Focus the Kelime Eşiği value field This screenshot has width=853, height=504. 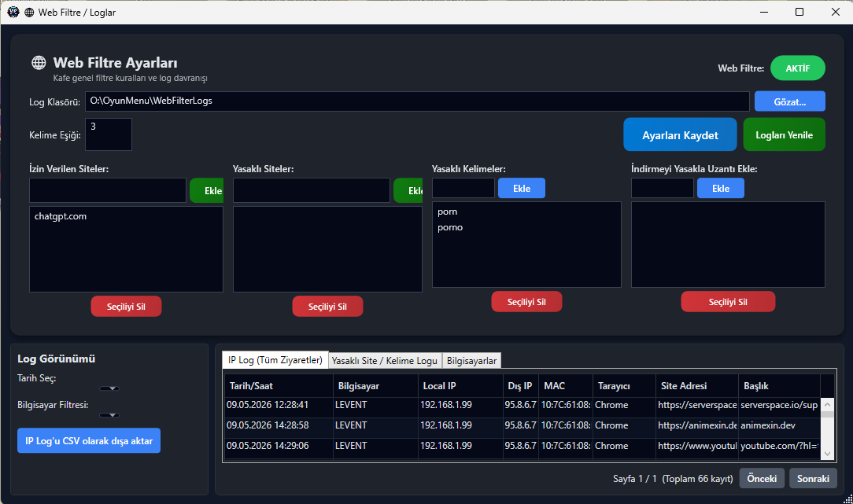pyautogui.click(x=109, y=134)
